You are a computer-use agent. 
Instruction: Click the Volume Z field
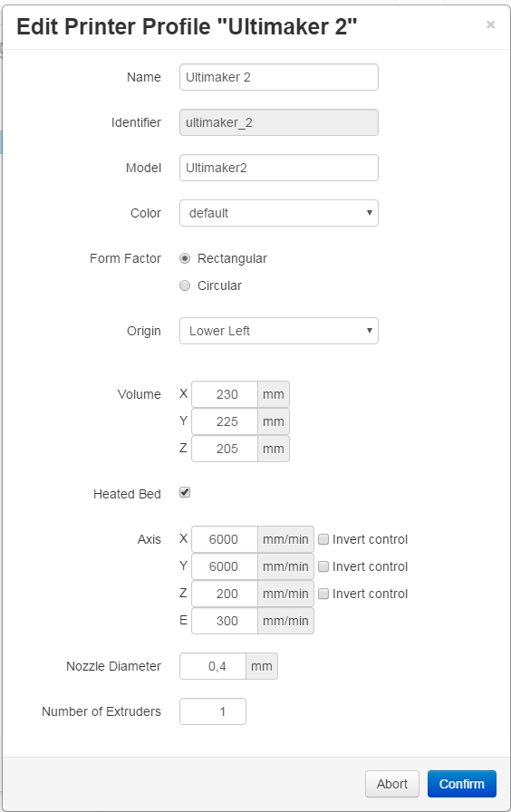225,449
